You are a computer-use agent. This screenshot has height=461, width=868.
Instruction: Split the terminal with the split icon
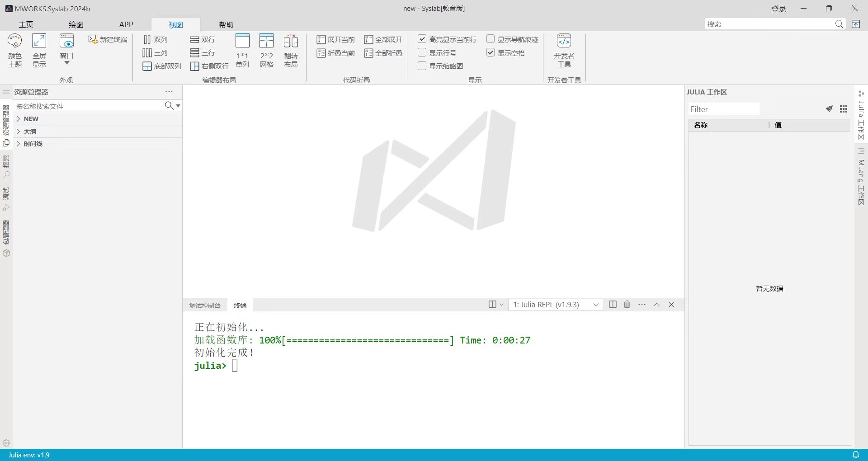point(613,305)
